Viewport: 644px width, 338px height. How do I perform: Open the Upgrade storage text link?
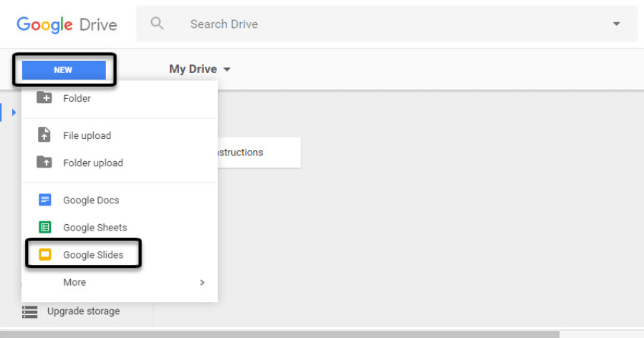click(83, 312)
